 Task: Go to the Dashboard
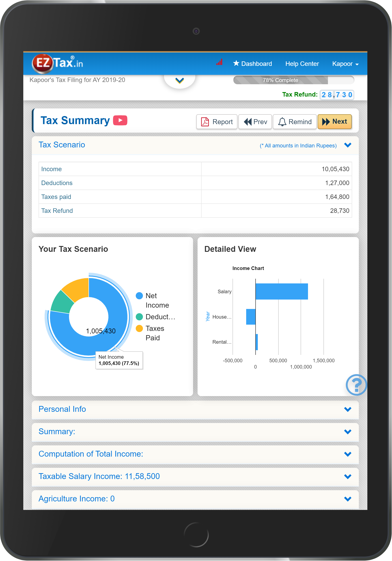pos(252,64)
